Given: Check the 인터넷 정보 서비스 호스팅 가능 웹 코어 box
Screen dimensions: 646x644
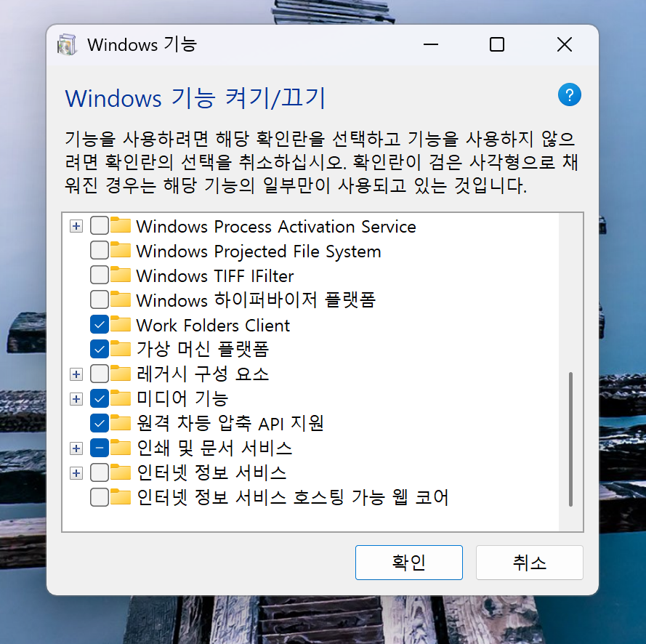Looking at the screenshot, I should [100, 497].
